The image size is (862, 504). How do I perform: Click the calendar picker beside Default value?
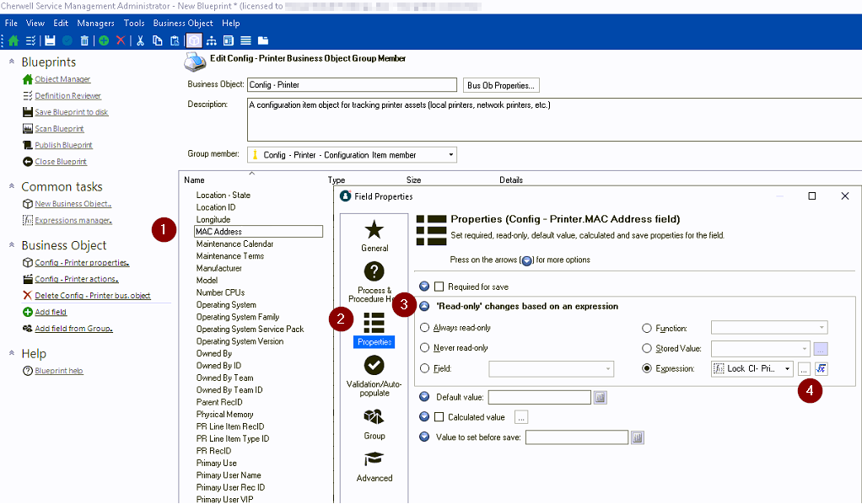[x=600, y=397]
